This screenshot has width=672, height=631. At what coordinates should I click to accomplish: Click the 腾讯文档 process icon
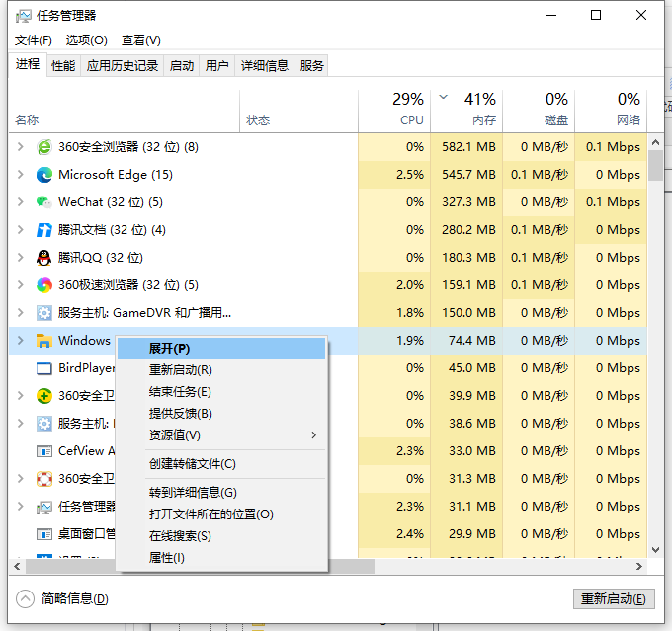click(43, 230)
